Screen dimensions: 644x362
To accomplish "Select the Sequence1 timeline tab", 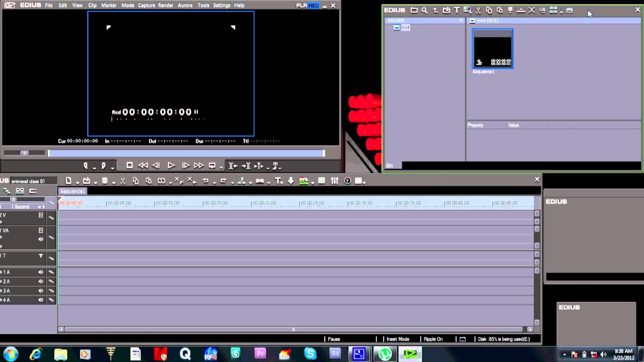I will (x=73, y=192).
